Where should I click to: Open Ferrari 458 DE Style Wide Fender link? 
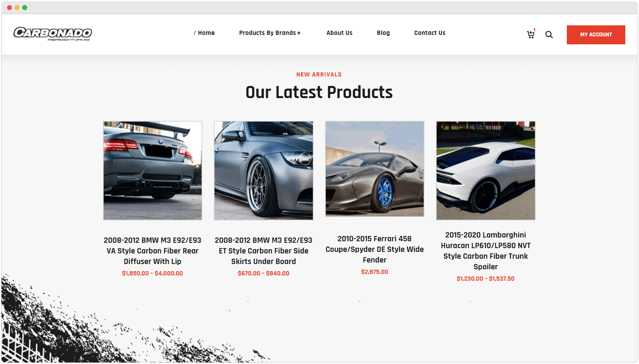click(375, 249)
